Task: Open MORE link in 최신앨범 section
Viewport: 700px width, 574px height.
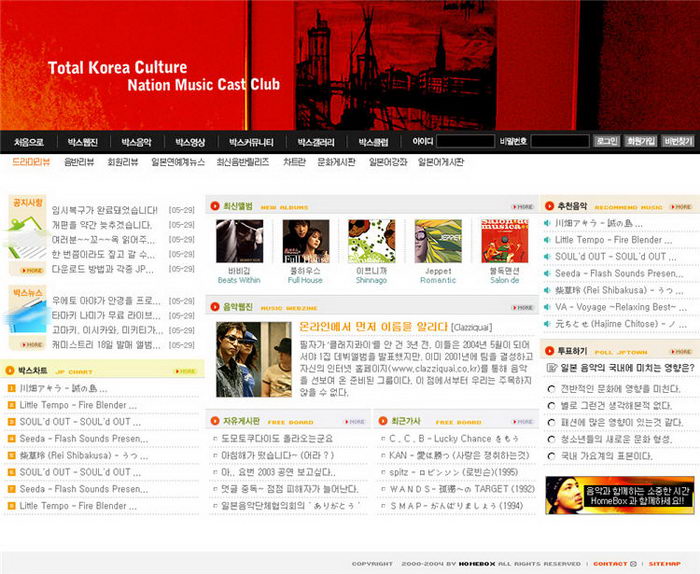Action: (x=523, y=207)
